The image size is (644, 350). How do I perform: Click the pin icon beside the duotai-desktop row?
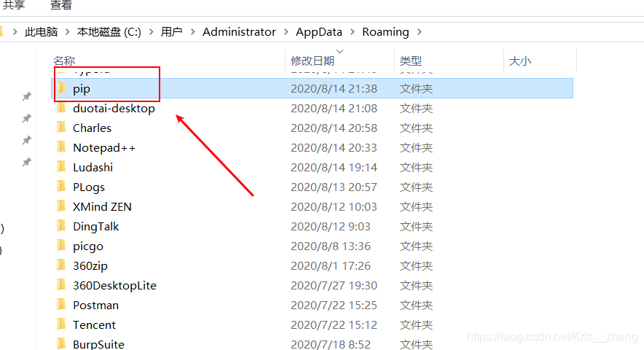pos(27,118)
